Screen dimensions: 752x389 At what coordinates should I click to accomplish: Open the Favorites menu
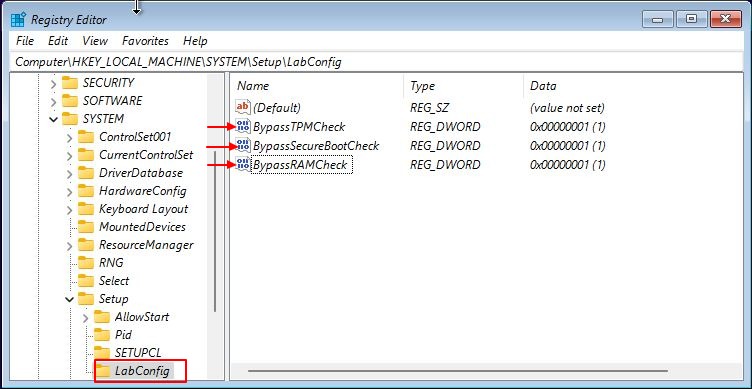coord(145,41)
